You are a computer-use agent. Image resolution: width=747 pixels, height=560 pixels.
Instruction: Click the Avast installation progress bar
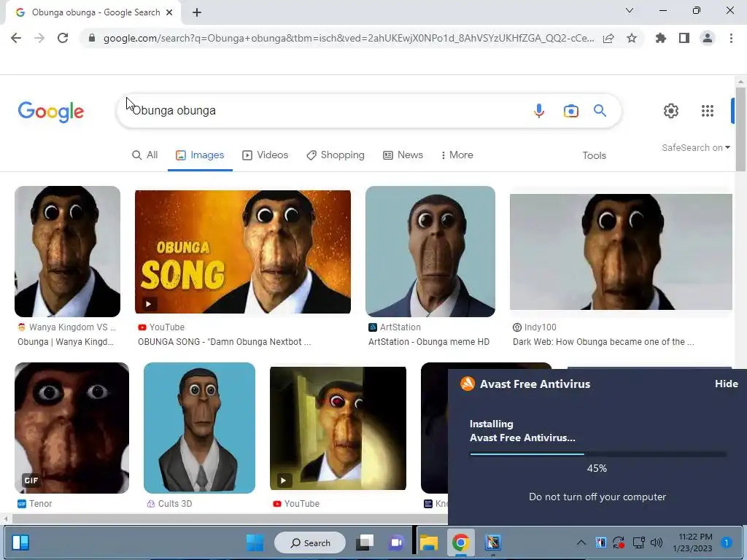click(x=597, y=454)
